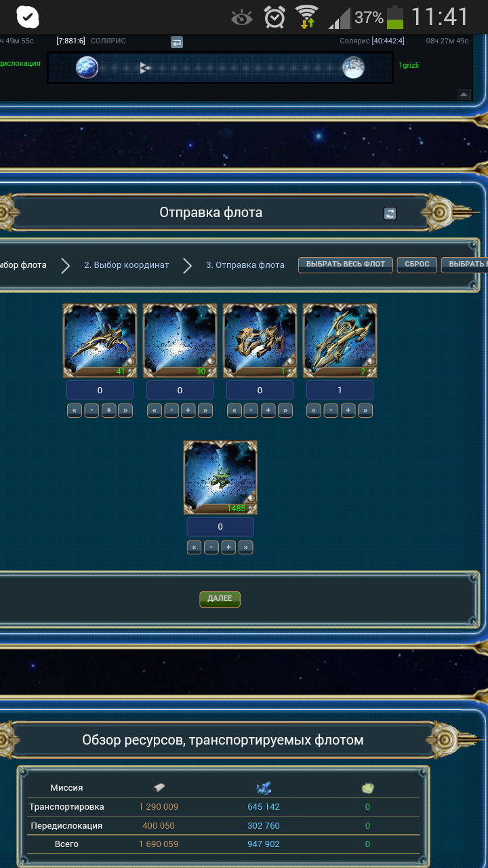
Task: Open step 3. Отправка флота
Action: [x=245, y=265]
